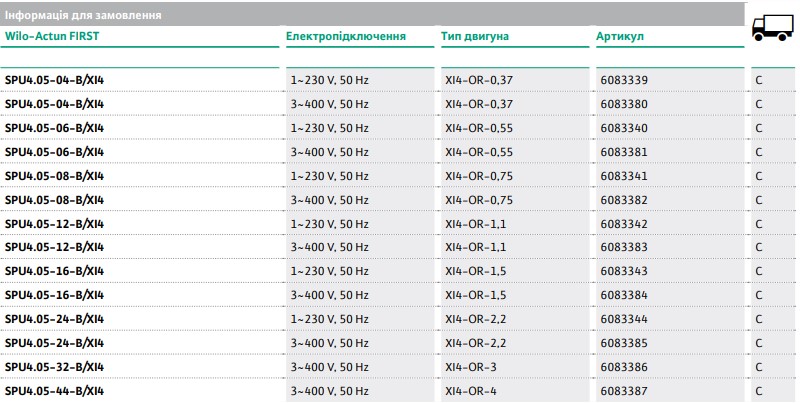This screenshot has height=403, width=800.
Task: Click the XI4-OR-4 motor type cell
Action: (471, 391)
